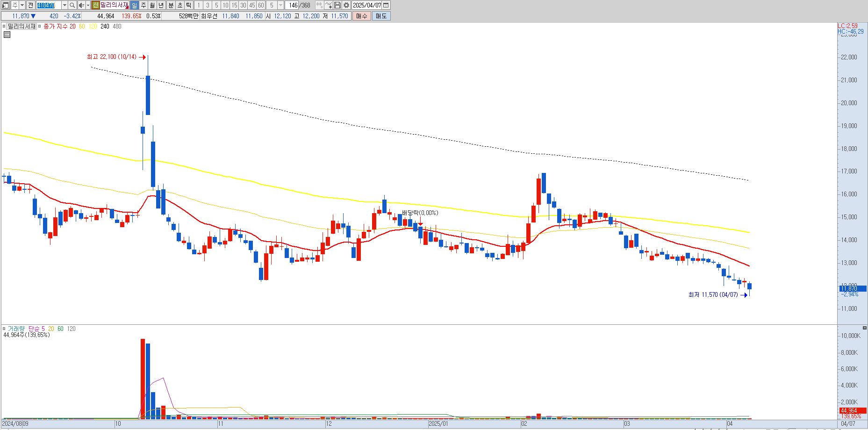Select the daily 일 chart period

[134, 5]
